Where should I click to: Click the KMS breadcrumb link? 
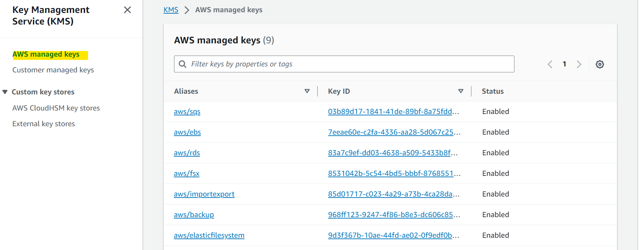(x=171, y=10)
